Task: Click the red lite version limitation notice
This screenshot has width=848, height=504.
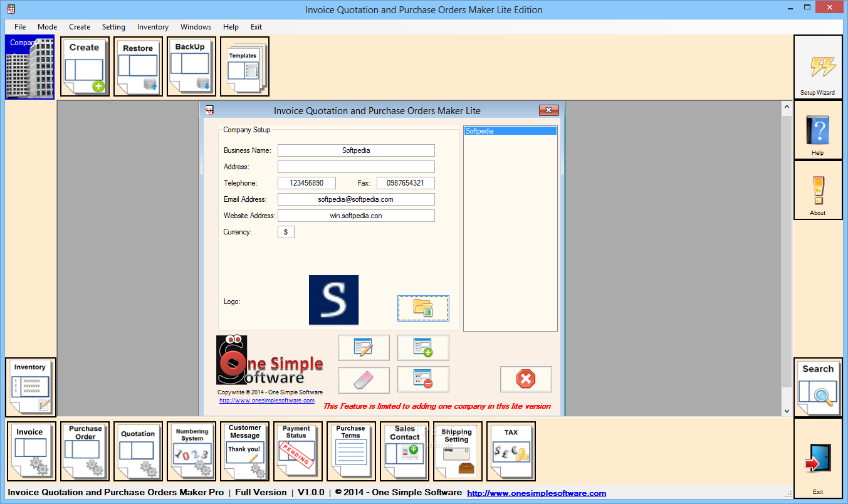Action: click(x=437, y=406)
